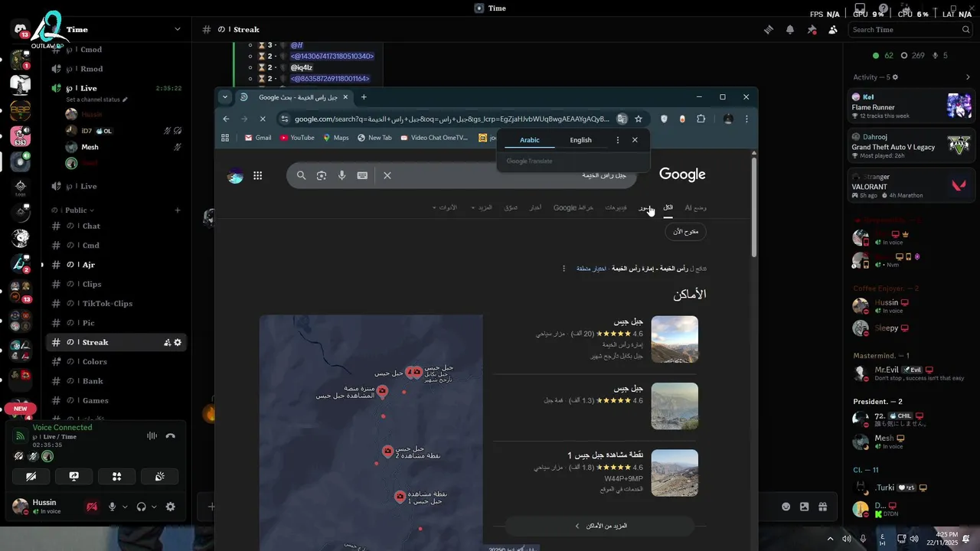980x551 pixels.
Task: Open Kel's Flame Runner activity card
Action: [x=911, y=106]
